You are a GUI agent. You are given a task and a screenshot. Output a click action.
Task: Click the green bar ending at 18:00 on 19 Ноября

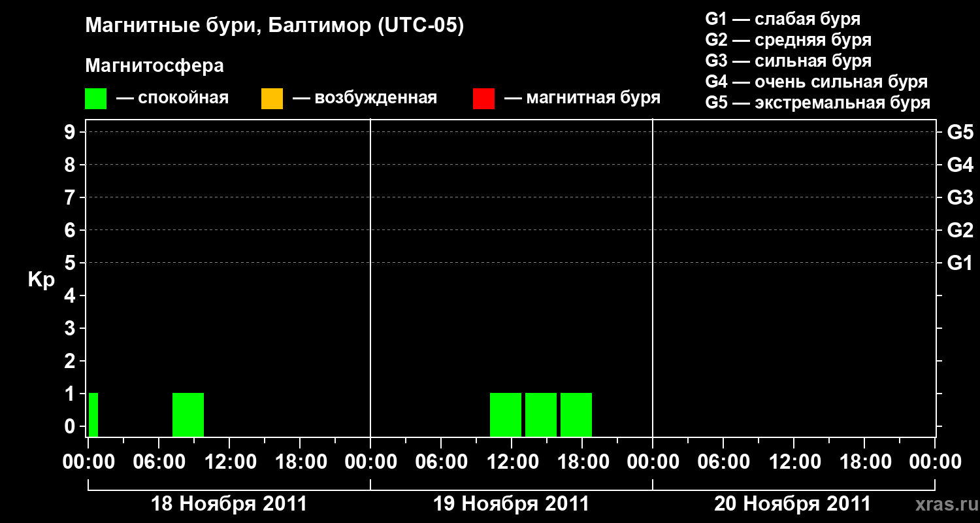[576, 414]
